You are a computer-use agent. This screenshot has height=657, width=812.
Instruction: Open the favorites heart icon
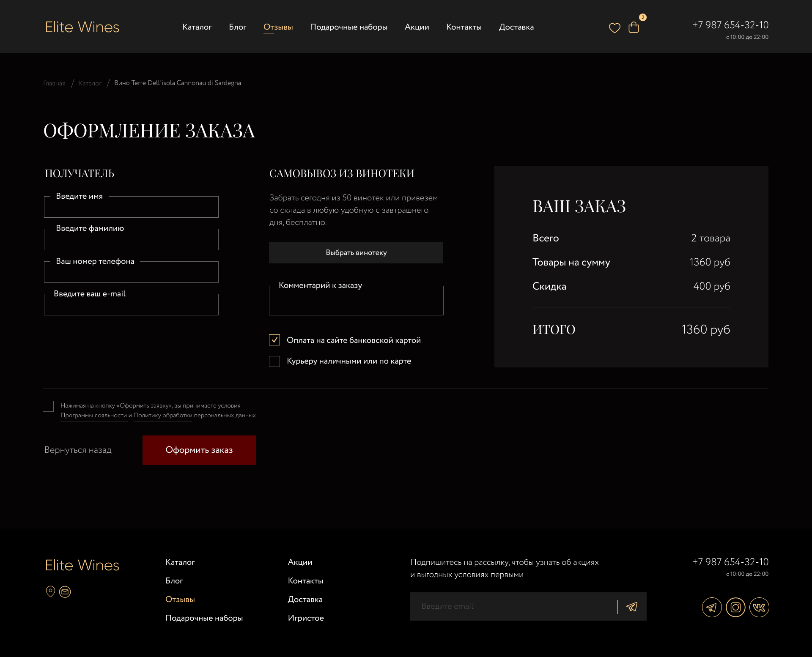click(614, 28)
